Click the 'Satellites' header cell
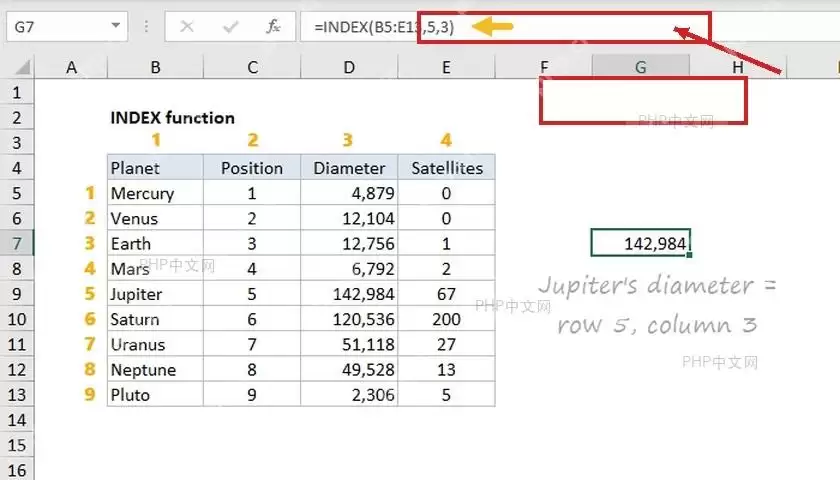Image resolution: width=840 pixels, height=480 pixels. [446, 168]
